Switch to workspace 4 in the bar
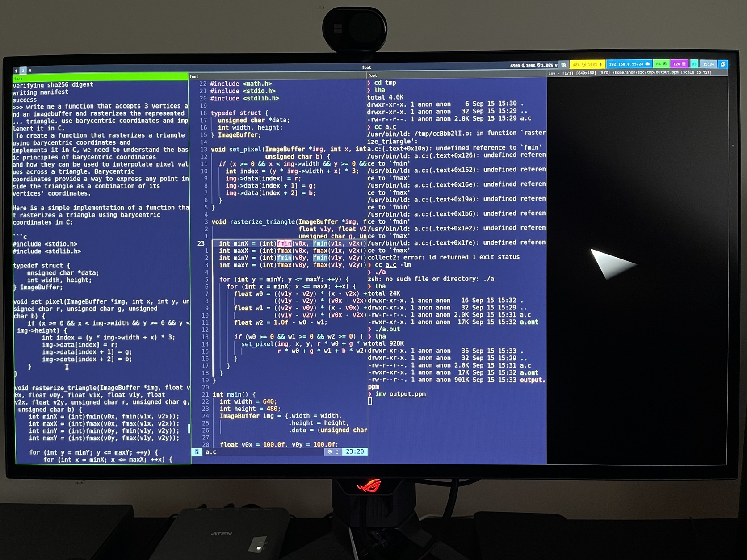This screenshot has width=747, height=560. click(30, 71)
